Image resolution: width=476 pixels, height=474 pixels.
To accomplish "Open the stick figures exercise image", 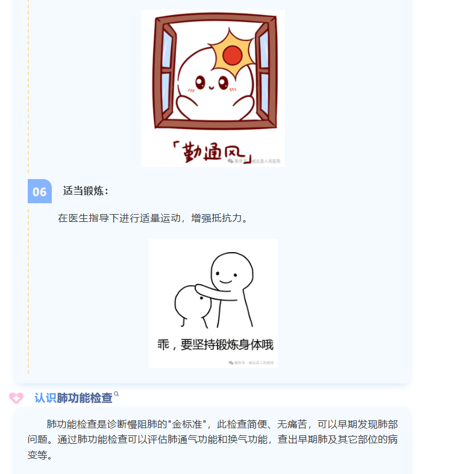I will (213, 303).
